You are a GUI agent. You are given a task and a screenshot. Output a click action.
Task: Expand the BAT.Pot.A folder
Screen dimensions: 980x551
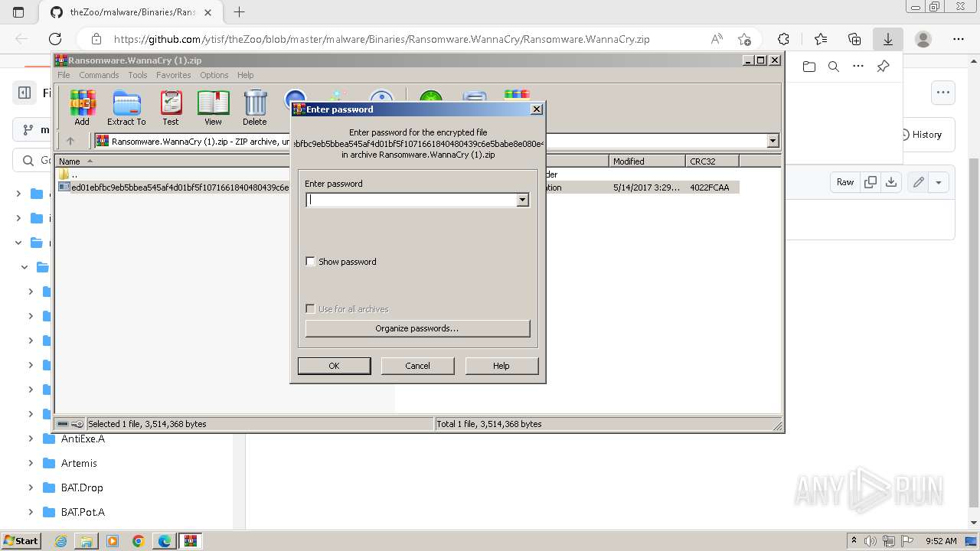[x=31, y=512]
